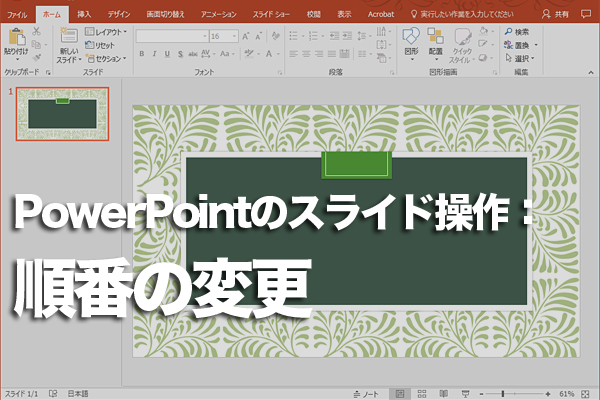600x400 pixels.
Task: Click the Justify alignment icon
Action: 332,54
